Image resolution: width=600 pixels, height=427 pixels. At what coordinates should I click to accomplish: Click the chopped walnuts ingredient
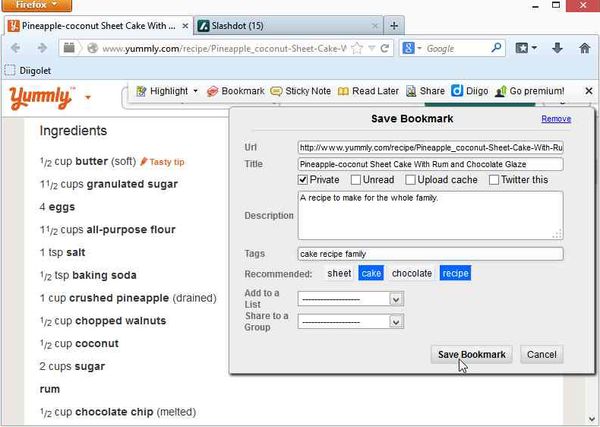(121, 321)
